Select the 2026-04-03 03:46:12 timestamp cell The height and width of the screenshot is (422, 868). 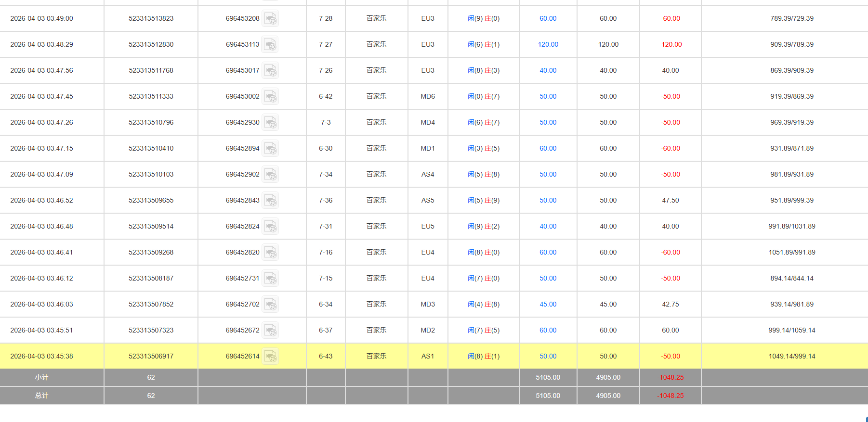click(x=41, y=278)
